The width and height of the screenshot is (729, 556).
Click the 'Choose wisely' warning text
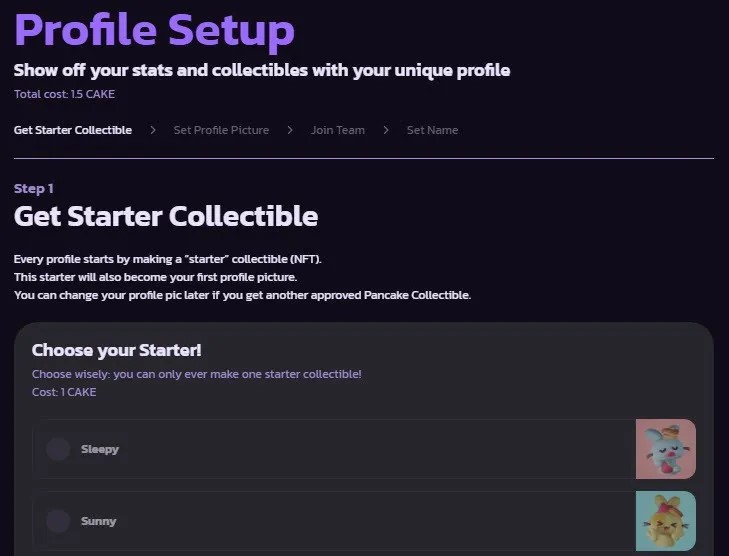197,374
